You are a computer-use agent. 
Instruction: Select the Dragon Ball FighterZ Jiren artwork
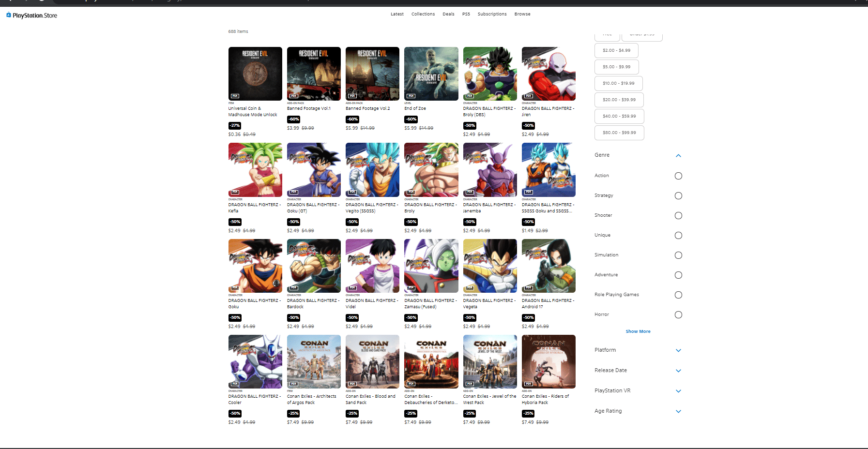[x=548, y=74]
